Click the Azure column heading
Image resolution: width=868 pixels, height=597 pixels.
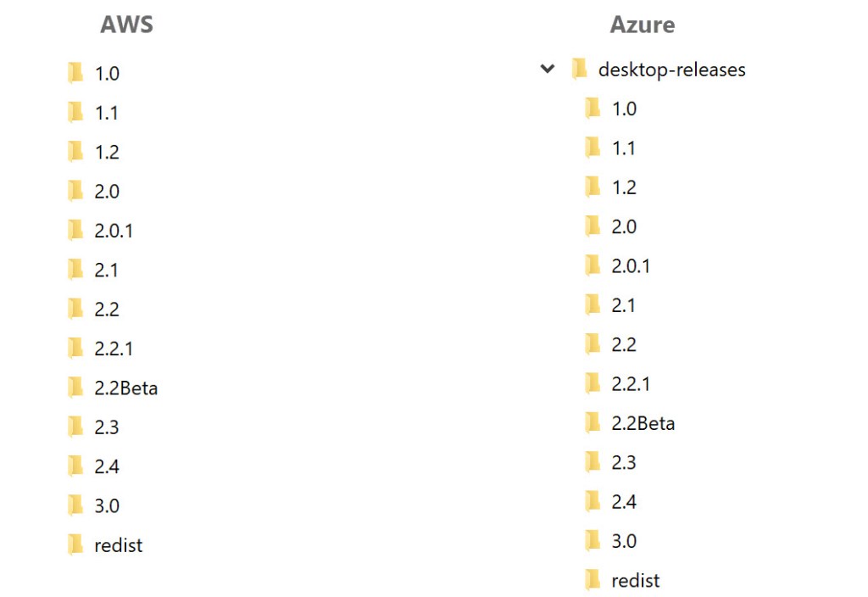[643, 25]
